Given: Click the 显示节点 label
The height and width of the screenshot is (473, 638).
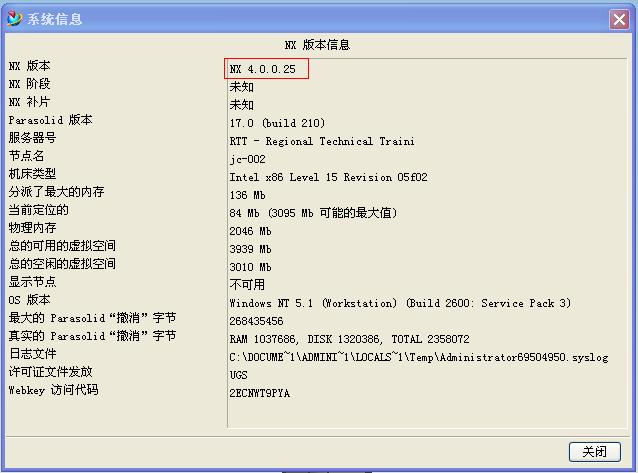Looking at the screenshot, I should point(33,281).
